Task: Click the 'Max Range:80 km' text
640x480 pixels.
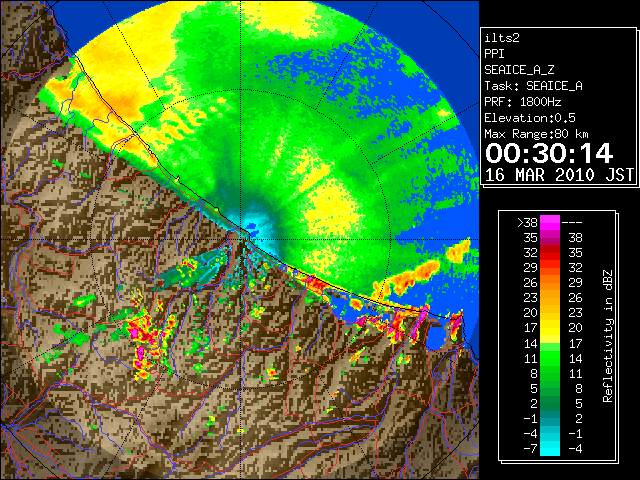Action: click(x=536, y=134)
